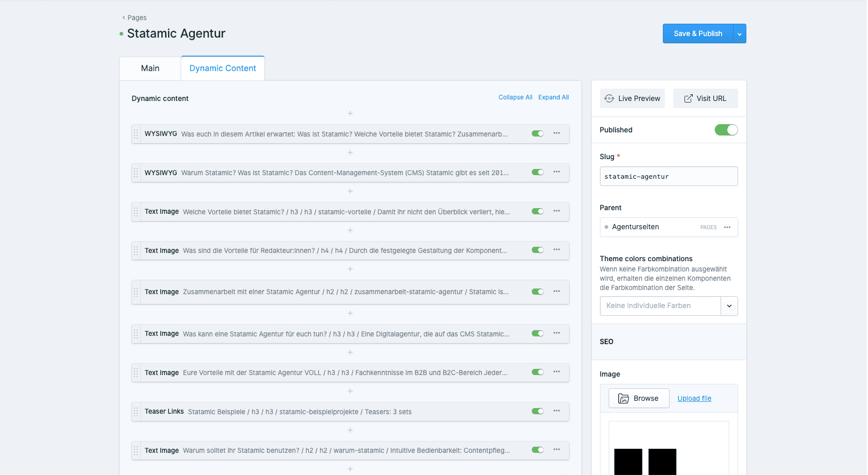Expand All dynamic content sets
868x475 pixels.
pos(554,97)
